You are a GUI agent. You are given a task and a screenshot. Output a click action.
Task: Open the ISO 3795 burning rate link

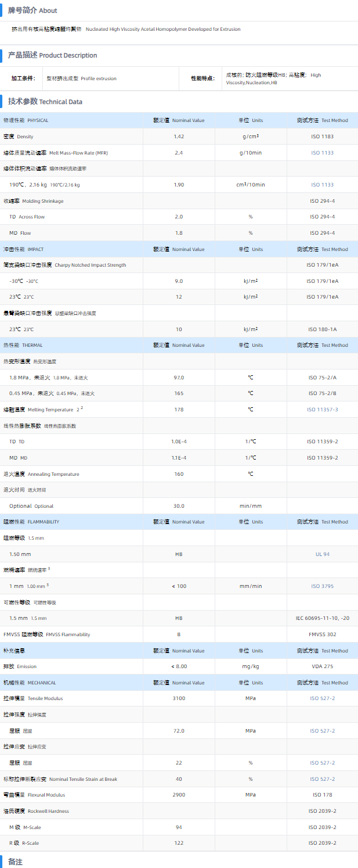(x=322, y=586)
